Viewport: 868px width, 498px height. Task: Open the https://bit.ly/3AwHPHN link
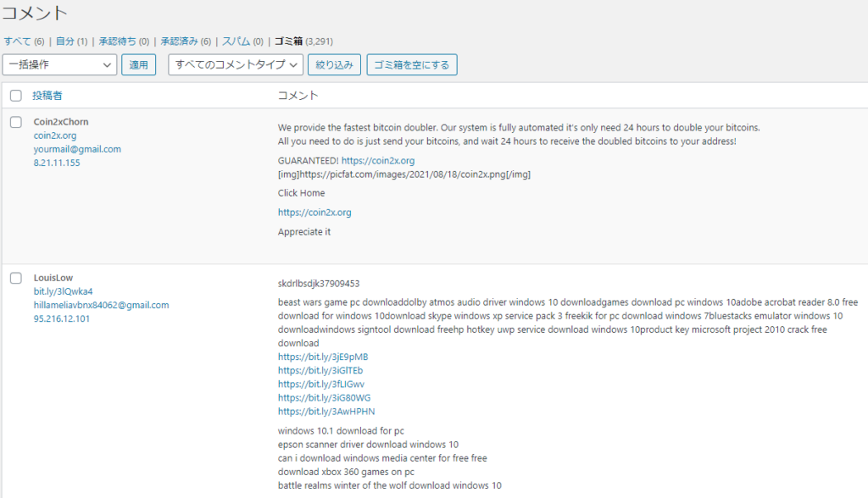(x=326, y=412)
